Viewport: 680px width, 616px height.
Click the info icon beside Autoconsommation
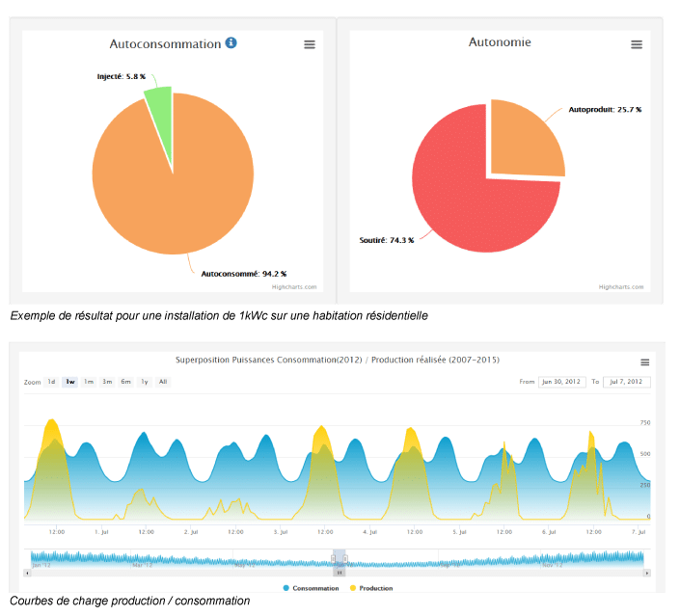[231, 43]
